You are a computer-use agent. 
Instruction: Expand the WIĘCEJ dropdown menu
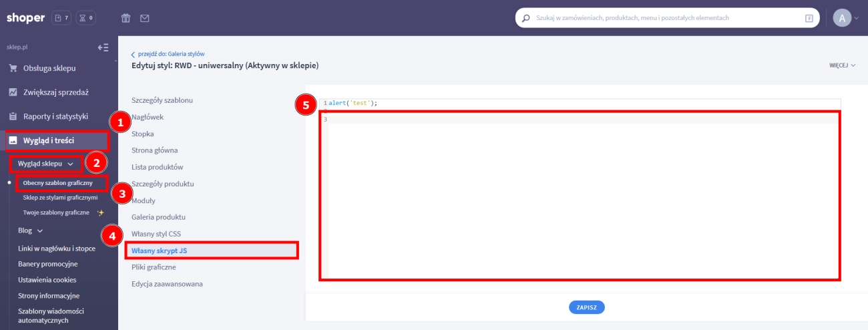point(842,66)
